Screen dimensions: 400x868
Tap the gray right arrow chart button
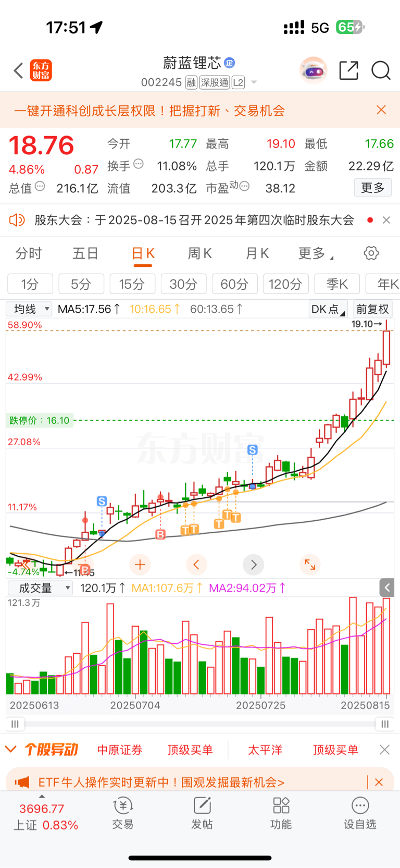pyautogui.click(x=254, y=565)
